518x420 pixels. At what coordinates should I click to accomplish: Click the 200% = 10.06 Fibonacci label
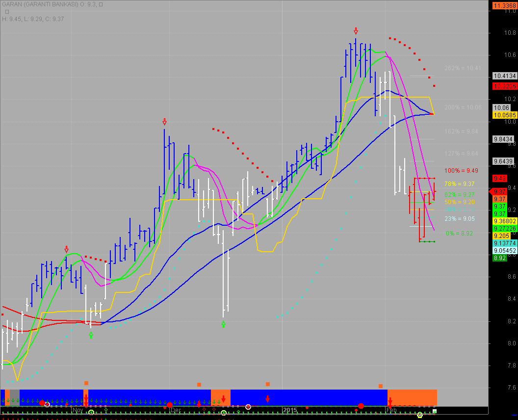coord(463,107)
